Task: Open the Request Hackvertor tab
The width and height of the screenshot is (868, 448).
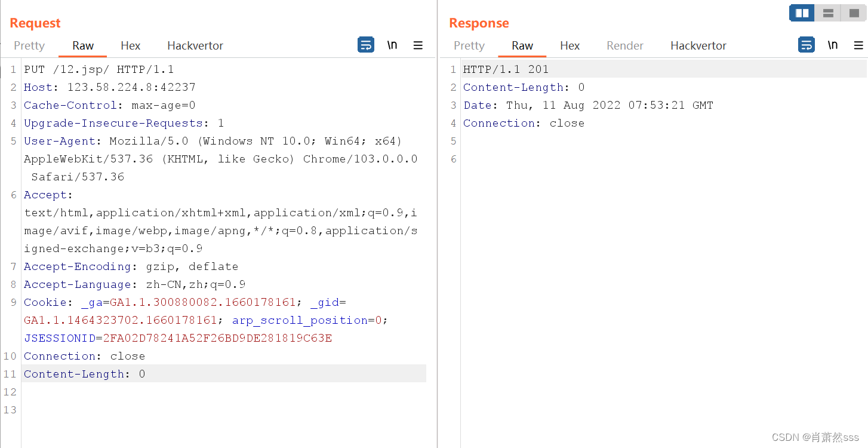Action: (x=195, y=45)
